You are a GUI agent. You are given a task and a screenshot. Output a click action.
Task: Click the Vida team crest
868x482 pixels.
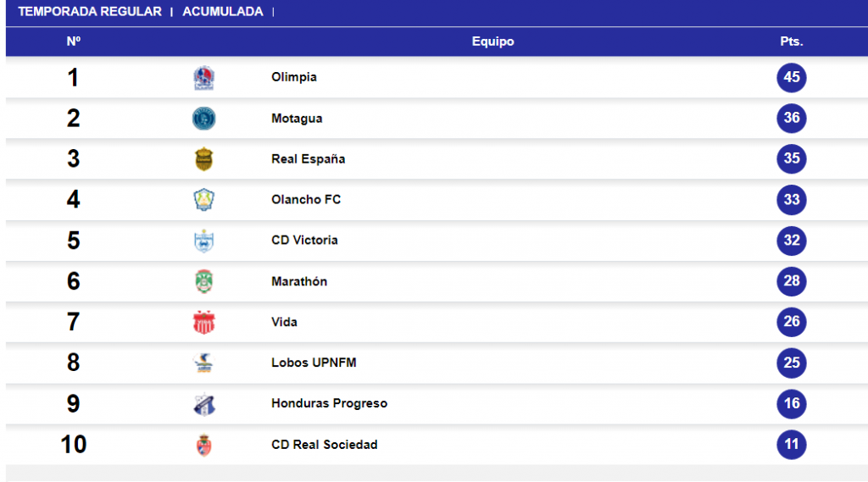click(203, 322)
